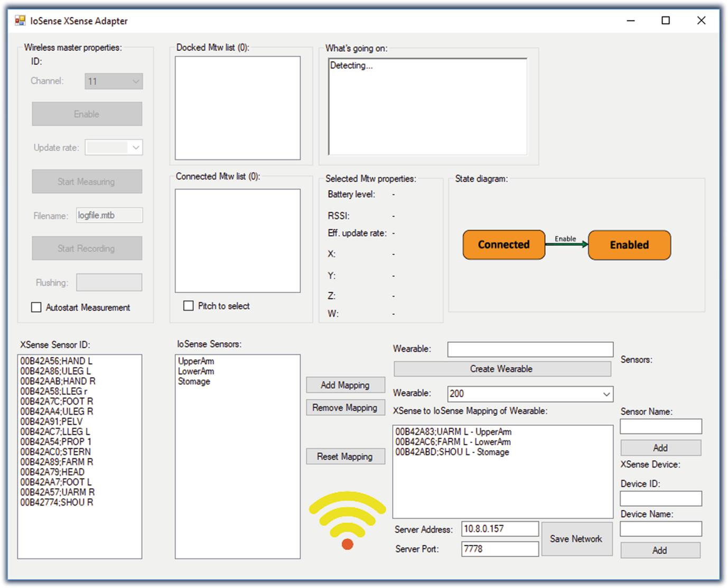Select sensor 00B42774;SHOU R

coord(57,502)
